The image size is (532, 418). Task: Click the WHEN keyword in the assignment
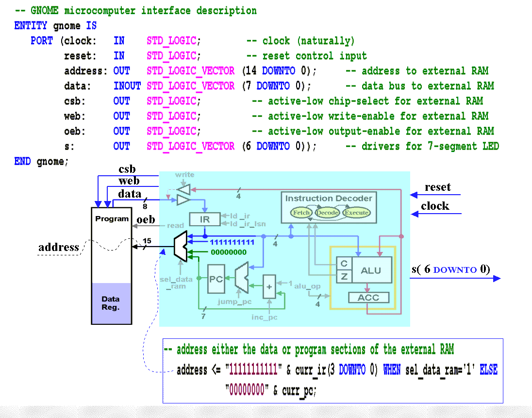(392, 369)
